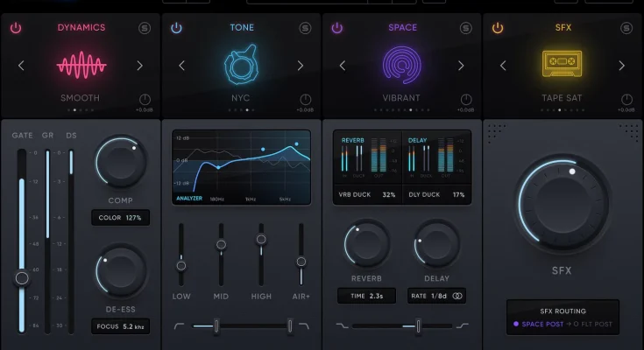Click the yellow Tape Sat cassette icon
The height and width of the screenshot is (350, 644).
[x=563, y=64]
